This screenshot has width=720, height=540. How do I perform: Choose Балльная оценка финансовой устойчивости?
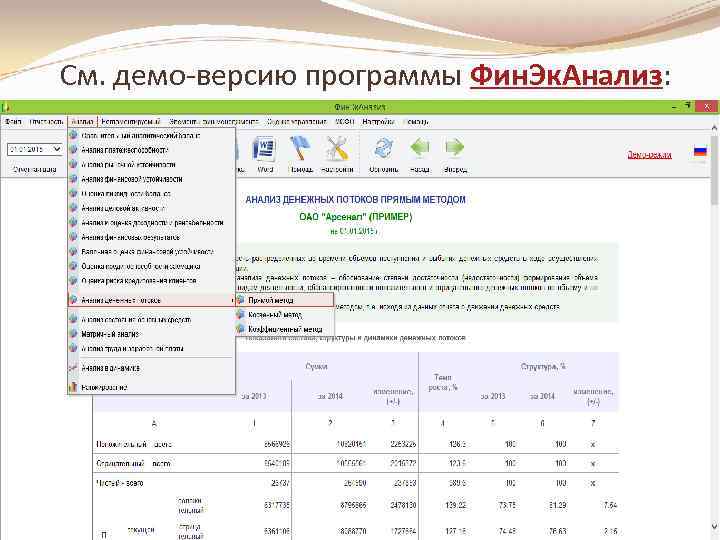coord(152,252)
